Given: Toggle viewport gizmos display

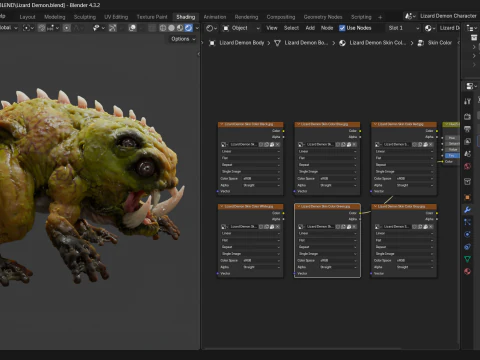Looking at the screenshot, I should tap(113, 28).
